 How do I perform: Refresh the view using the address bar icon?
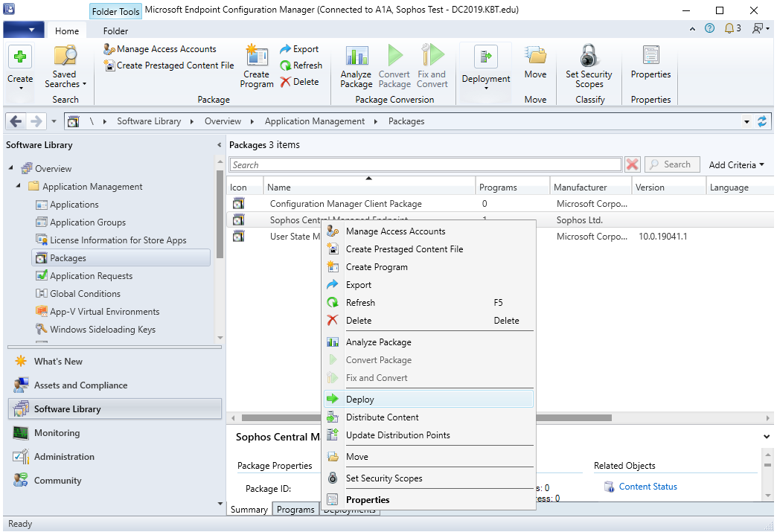click(x=761, y=121)
